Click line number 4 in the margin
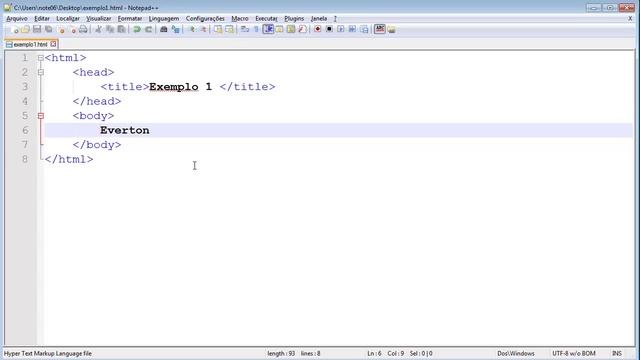Image resolution: width=640 pixels, height=360 pixels. 25,101
